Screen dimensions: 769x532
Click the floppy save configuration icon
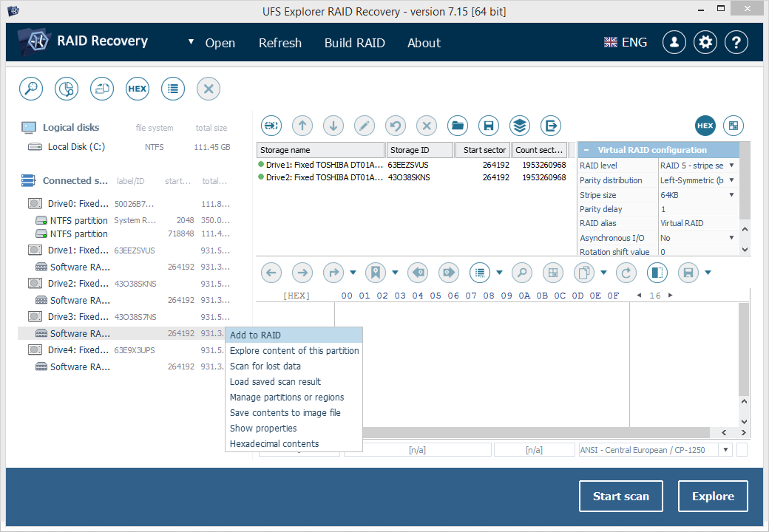tap(489, 126)
